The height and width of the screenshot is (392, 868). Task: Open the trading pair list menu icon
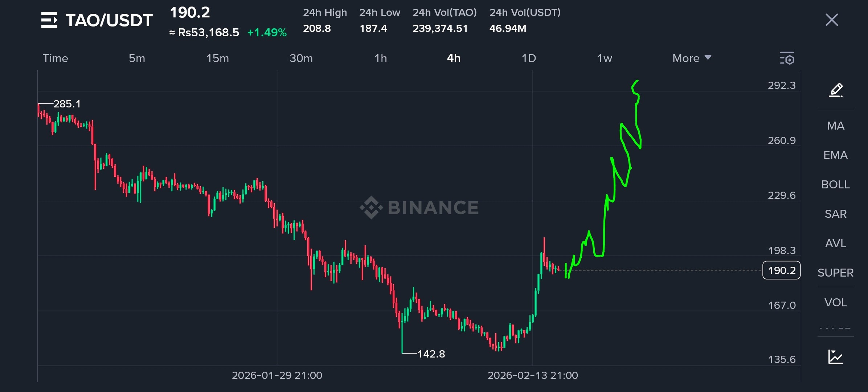pyautogui.click(x=49, y=20)
